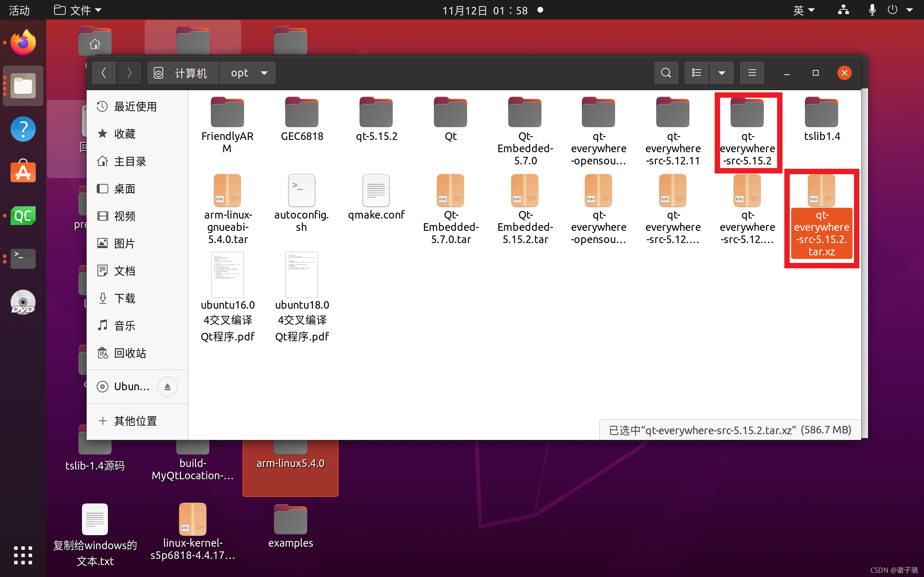Screen dimensions: 924x577
Task: Go to 下载 in the sidebar
Action: pos(125,298)
